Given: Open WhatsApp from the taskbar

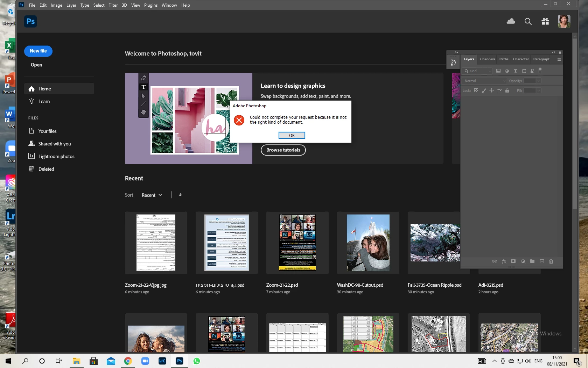Looking at the screenshot, I should coord(197,361).
